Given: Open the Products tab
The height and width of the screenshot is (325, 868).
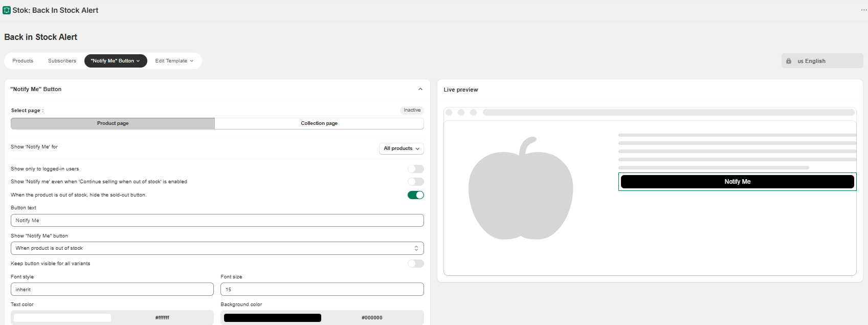Looking at the screenshot, I should pos(23,61).
